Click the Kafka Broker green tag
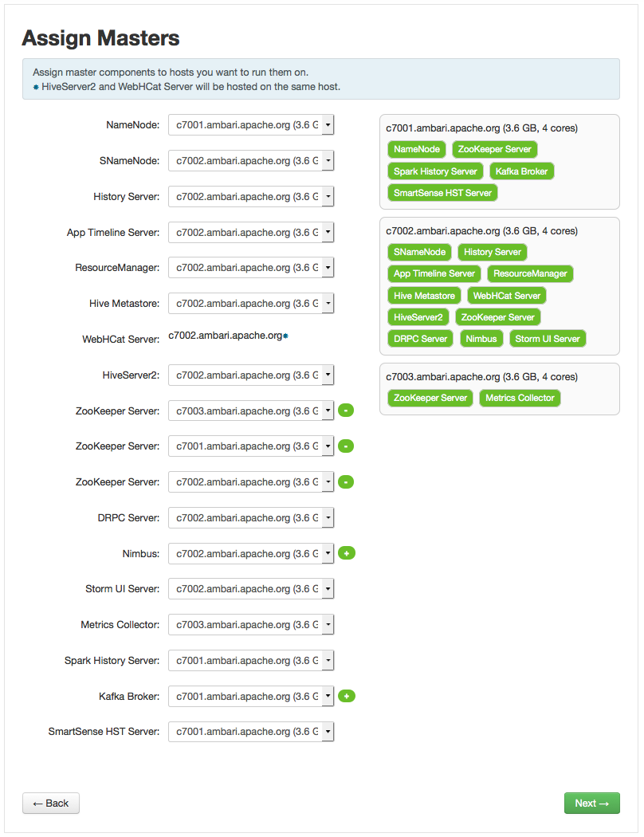Viewport: 644px width, 837px height. point(521,171)
